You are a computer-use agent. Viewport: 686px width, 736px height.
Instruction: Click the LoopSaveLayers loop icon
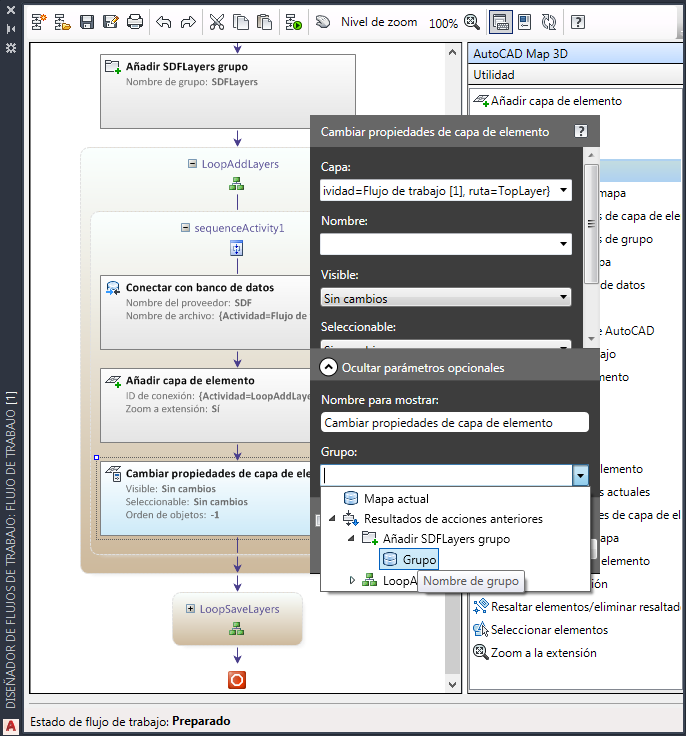tap(237, 629)
